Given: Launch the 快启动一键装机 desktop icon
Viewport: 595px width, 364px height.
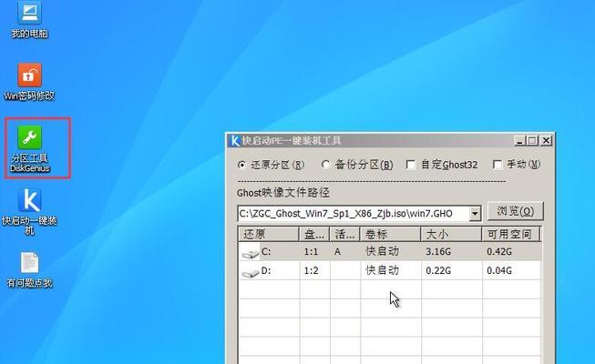Looking at the screenshot, I should 29,211.
